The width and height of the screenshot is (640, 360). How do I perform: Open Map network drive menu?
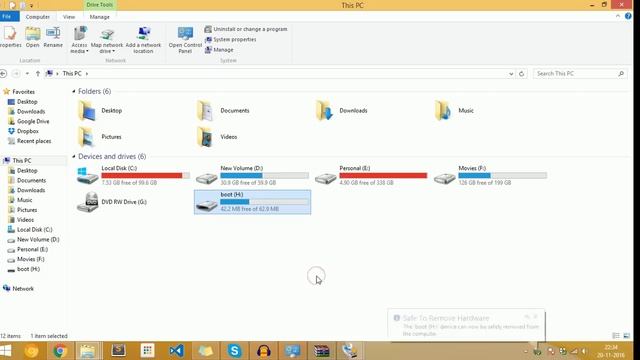tap(107, 40)
